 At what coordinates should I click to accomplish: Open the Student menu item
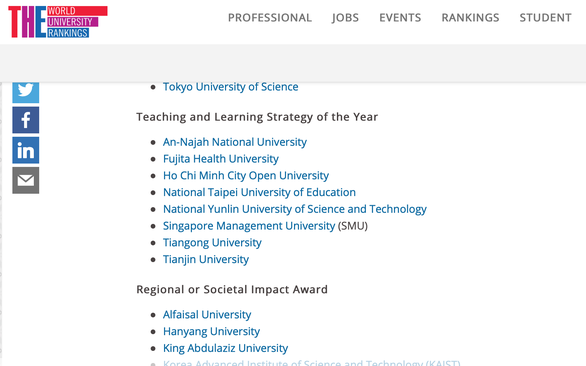pyautogui.click(x=545, y=18)
